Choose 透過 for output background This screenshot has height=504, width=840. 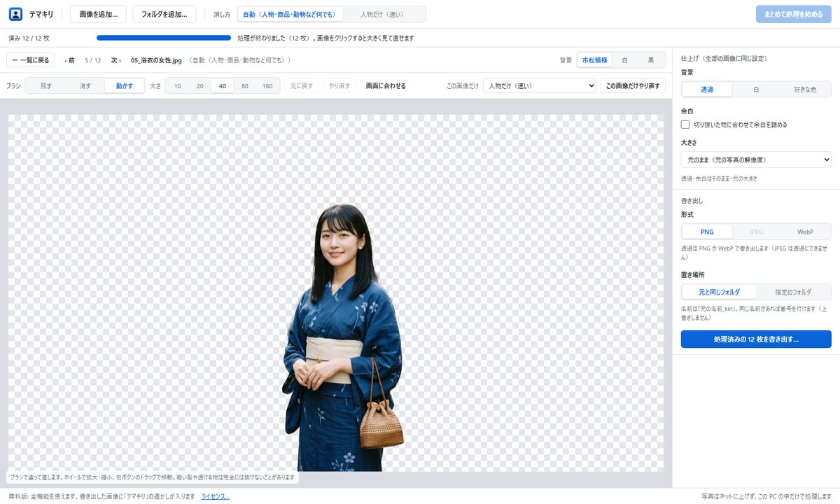pos(707,90)
